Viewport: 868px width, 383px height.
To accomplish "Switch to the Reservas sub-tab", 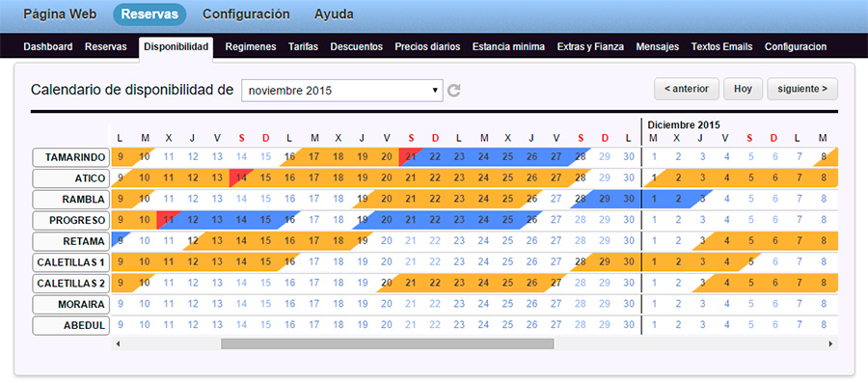I will pyautogui.click(x=106, y=47).
